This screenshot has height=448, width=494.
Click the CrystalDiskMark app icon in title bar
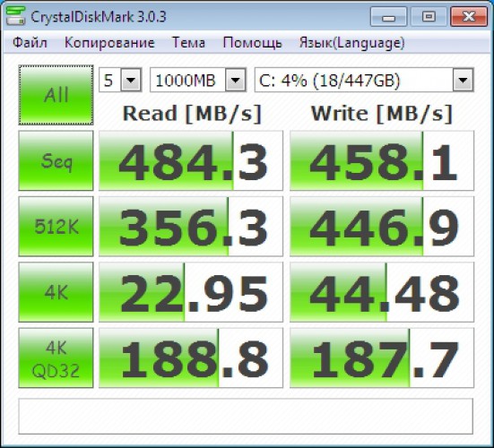click(15, 16)
